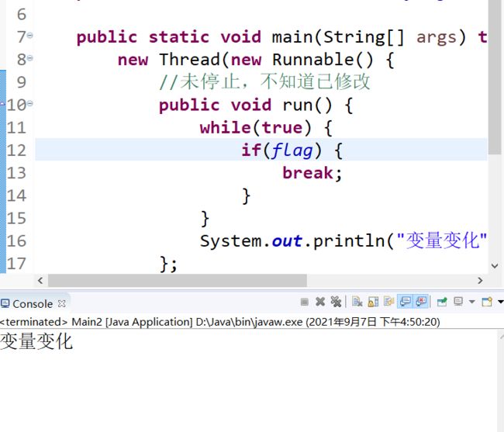Click line number 12 in the gutter
The width and height of the screenshot is (504, 432).
point(16,150)
